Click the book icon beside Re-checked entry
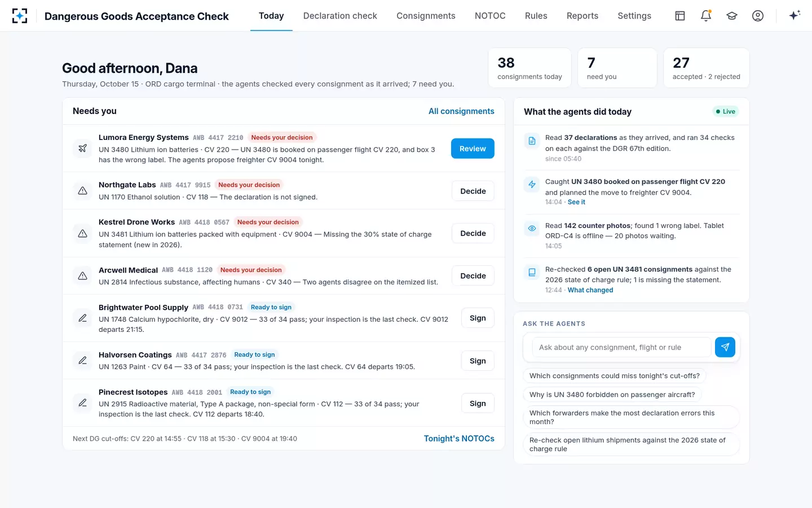812x508 pixels. tap(532, 273)
